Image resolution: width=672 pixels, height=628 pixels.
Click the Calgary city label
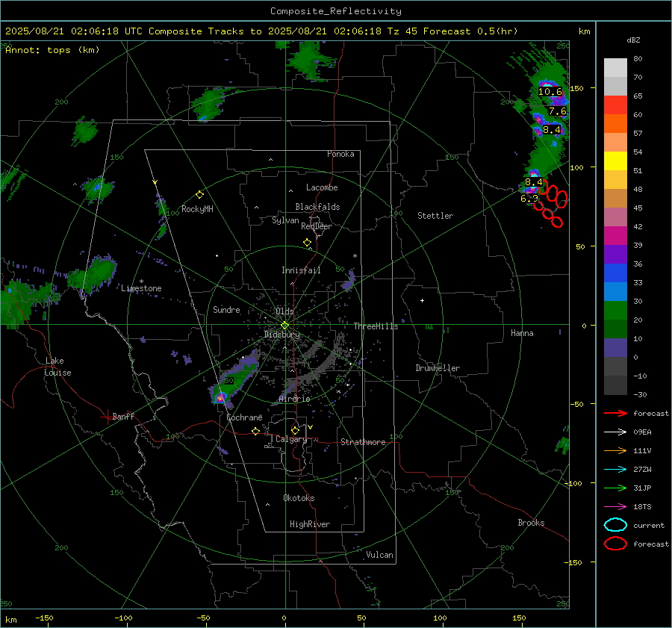click(x=291, y=439)
